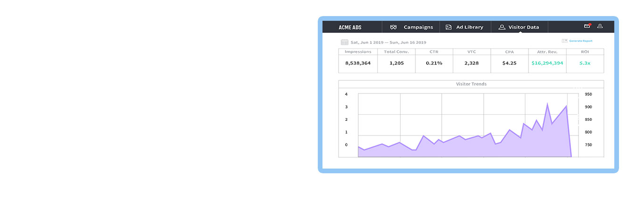Click the 950 right-axis label
The height and width of the screenshot is (221, 644).
tap(588, 94)
